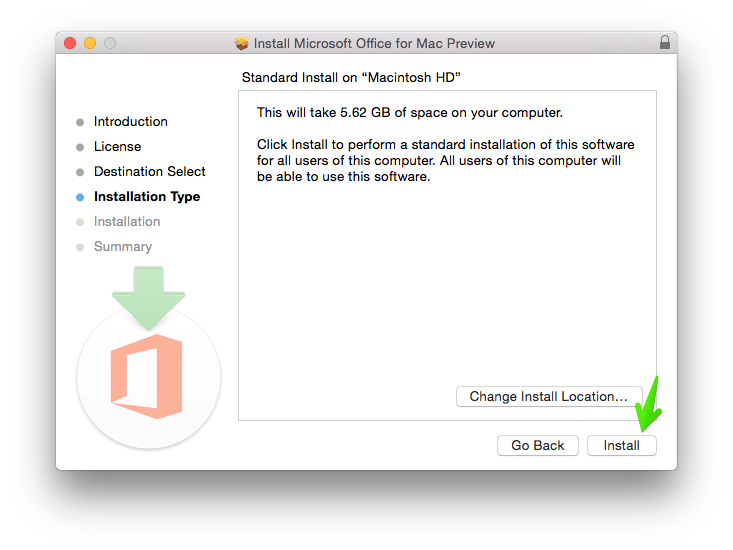
Task: Click the blue Installation Type step bullet
Action: pyautogui.click(x=80, y=197)
